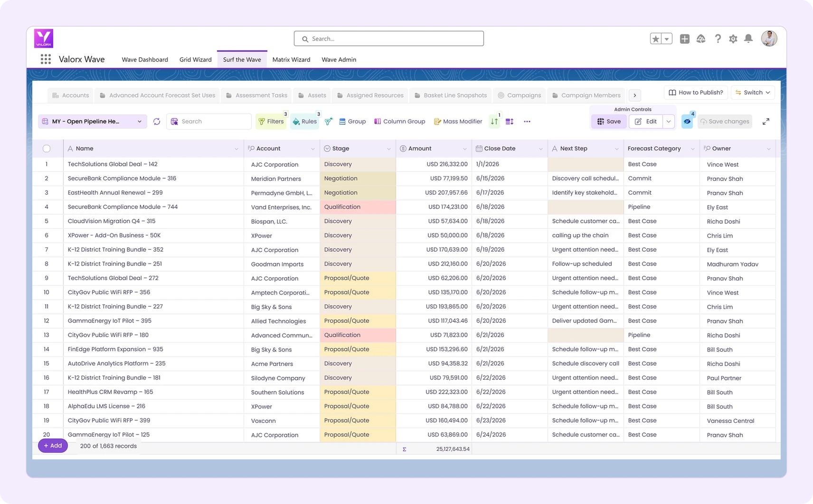
Task: Open the Switch dropdown
Action: pyautogui.click(x=753, y=93)
